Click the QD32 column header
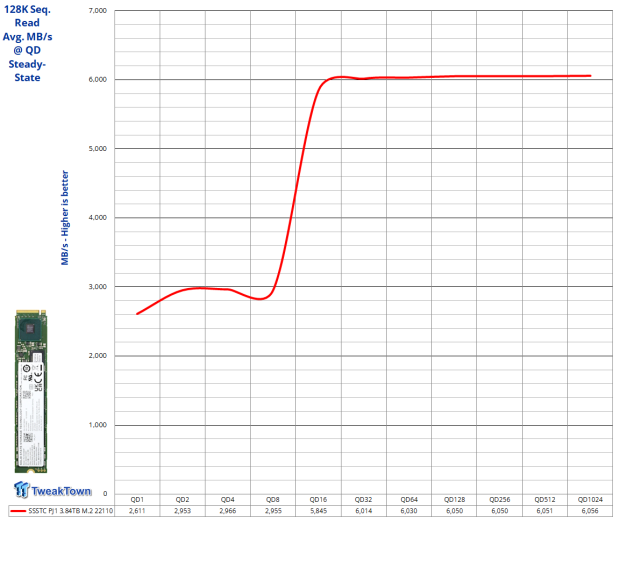 (363, 500)
